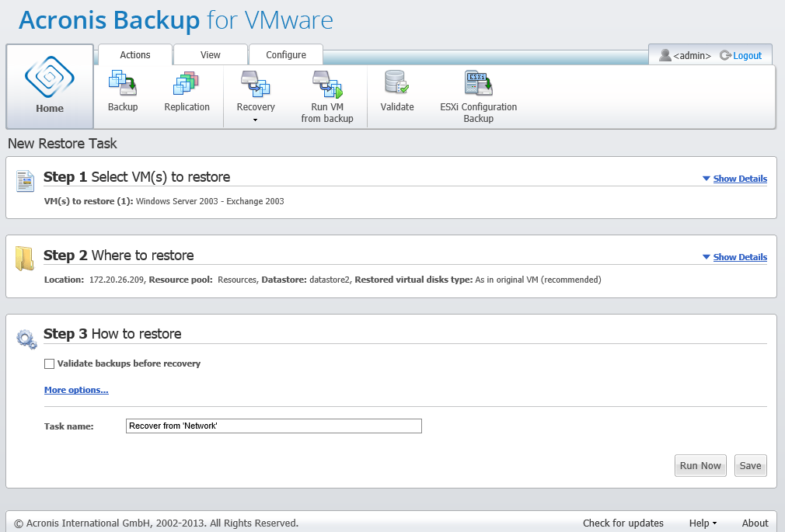This screenshot has height=532, width=785.
Task: Click the Logout arrow icon
Action: coord(725,55)
